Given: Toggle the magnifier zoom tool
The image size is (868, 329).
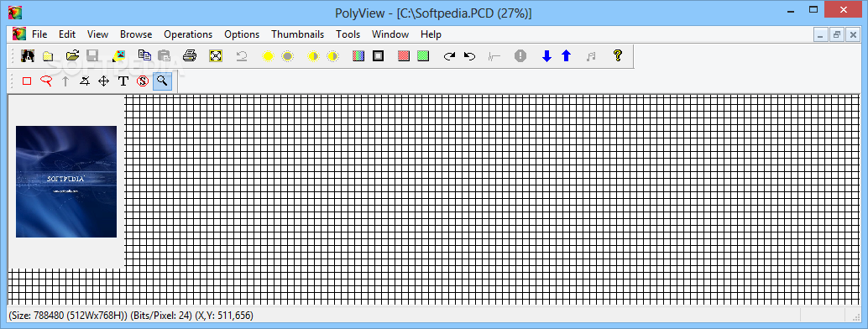Looking at the screenshot, I should click(162, 81).
